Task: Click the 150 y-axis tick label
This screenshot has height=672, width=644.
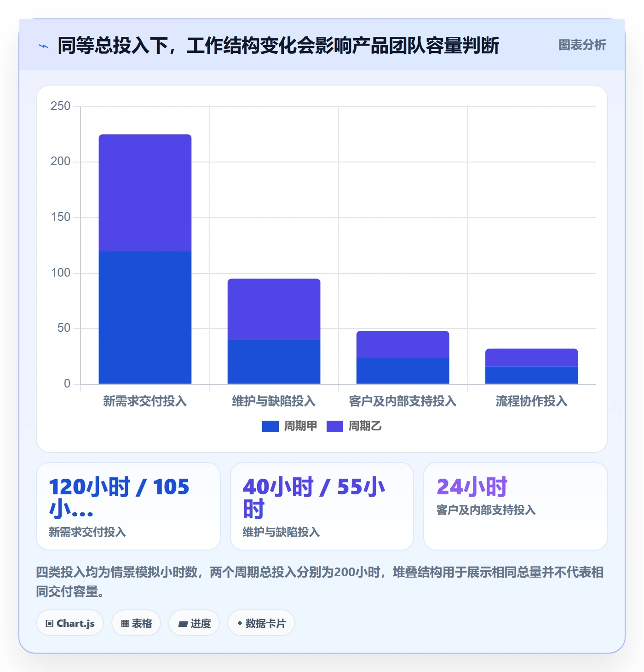Action: pos(61,217)
